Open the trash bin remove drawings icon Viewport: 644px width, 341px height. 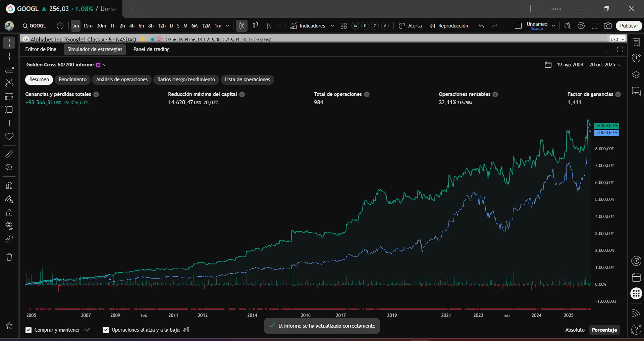coord(9,257)
